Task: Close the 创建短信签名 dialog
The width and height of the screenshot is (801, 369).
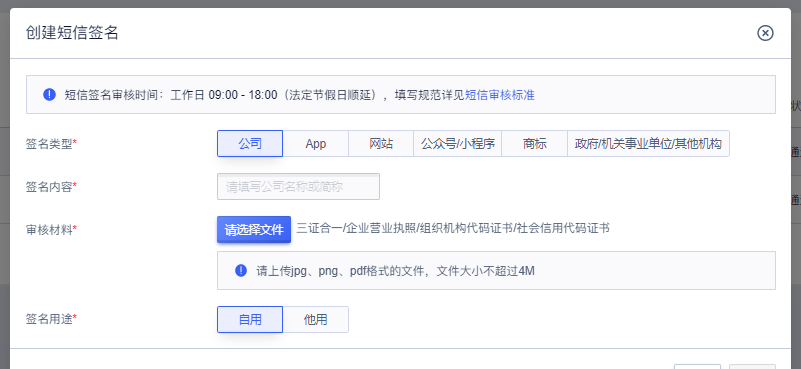Action: [765, 33]
